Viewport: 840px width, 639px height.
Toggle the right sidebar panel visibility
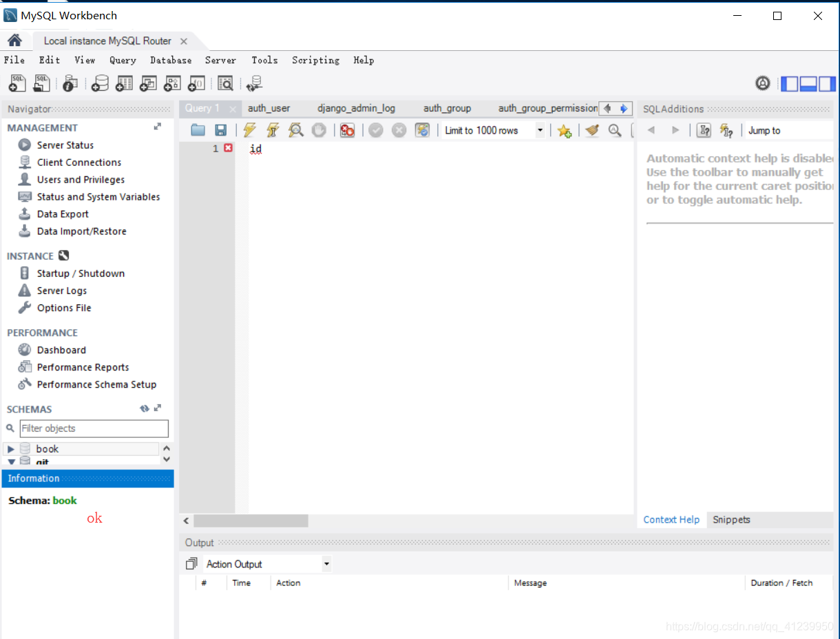click(x=826, y=84)
